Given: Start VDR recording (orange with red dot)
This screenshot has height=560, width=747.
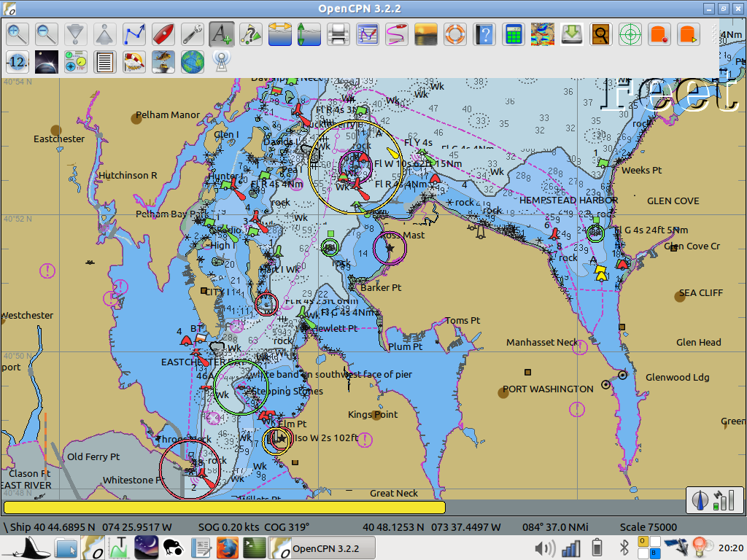Looking at the screenshot, I should 659,34.
